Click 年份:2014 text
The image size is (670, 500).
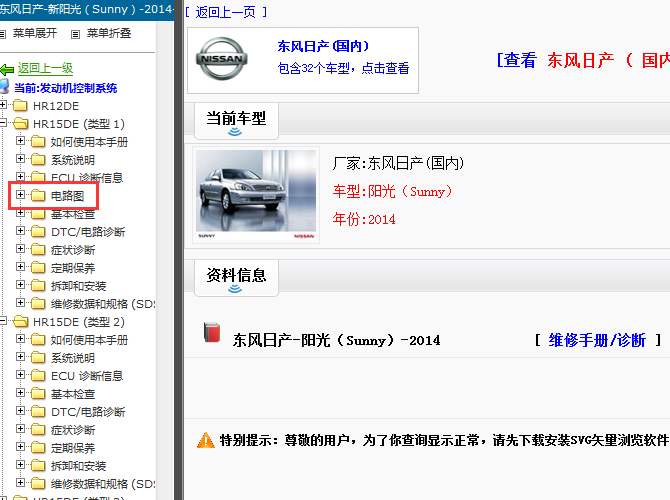(x=364, y=219)
